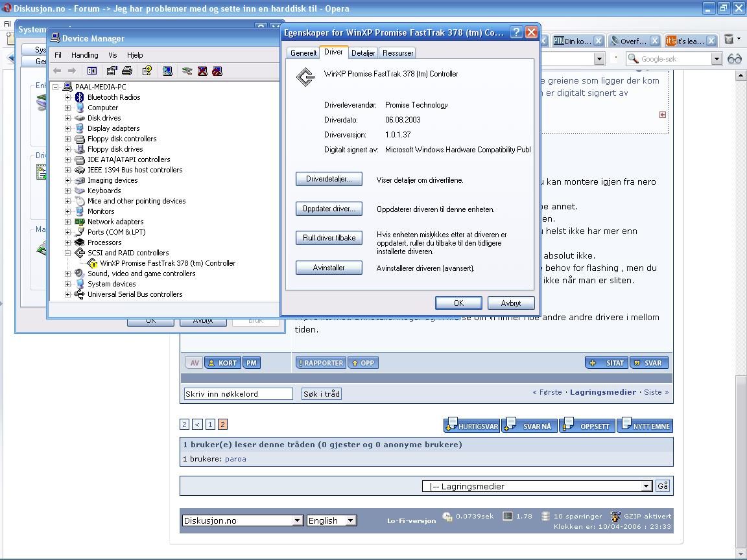Switch to the Ressurser tab

click(x=397, y=53)
